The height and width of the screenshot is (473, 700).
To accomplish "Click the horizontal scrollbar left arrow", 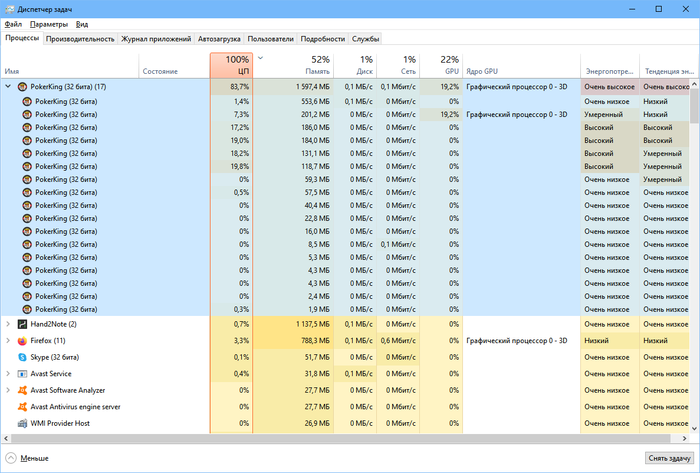I will (x=6, y=438).
